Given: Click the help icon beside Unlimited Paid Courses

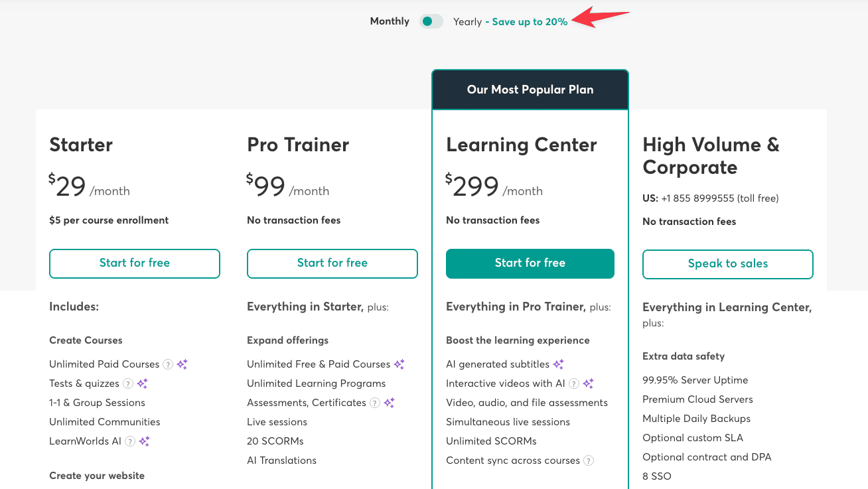Looking at the screenshot, I should [x=168, y=364].
